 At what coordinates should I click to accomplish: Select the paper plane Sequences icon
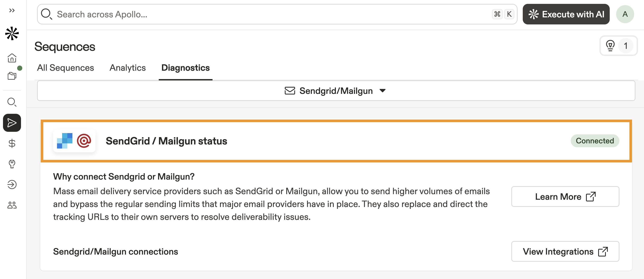coord(12,123)
